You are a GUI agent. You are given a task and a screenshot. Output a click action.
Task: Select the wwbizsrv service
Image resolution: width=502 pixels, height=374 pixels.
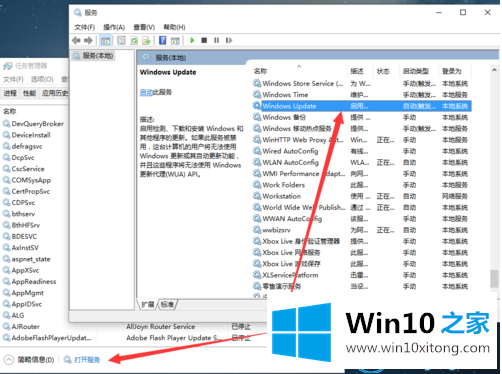362,230
